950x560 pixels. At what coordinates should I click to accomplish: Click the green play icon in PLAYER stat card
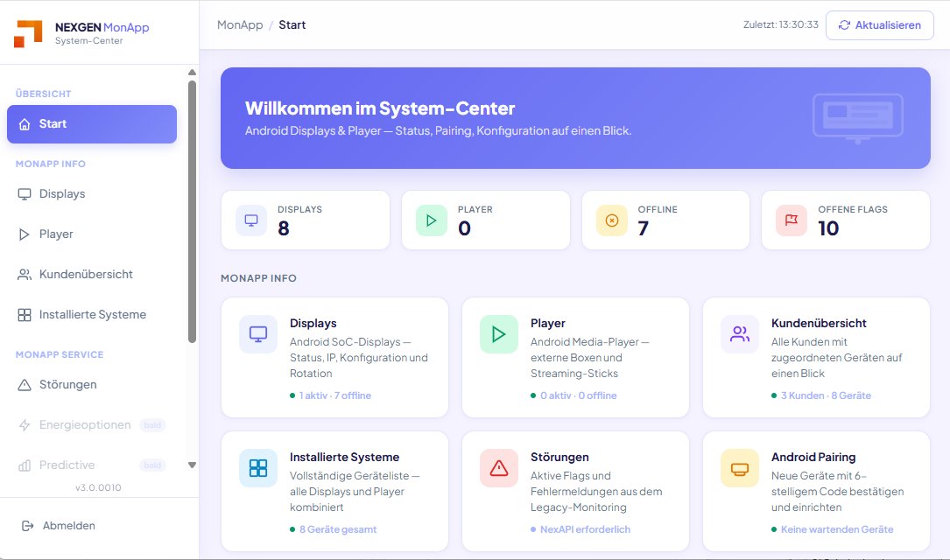coord(432,220)
